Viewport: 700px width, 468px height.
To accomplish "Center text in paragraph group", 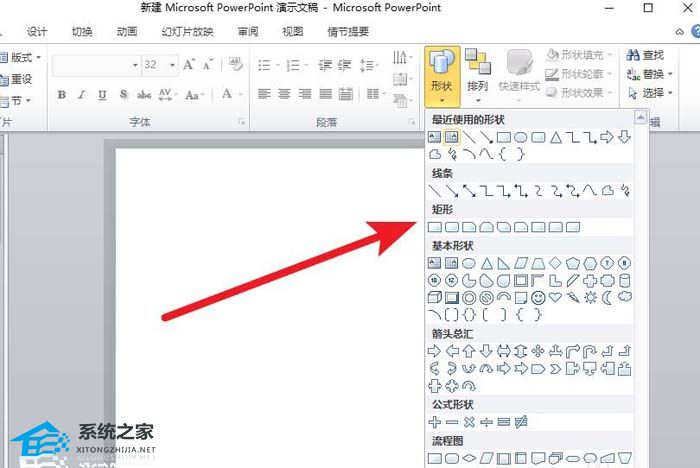I will pos(284,94).
